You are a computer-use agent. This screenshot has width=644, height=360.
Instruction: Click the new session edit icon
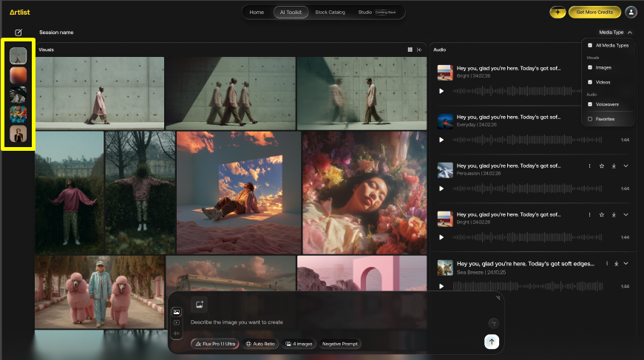18,33
